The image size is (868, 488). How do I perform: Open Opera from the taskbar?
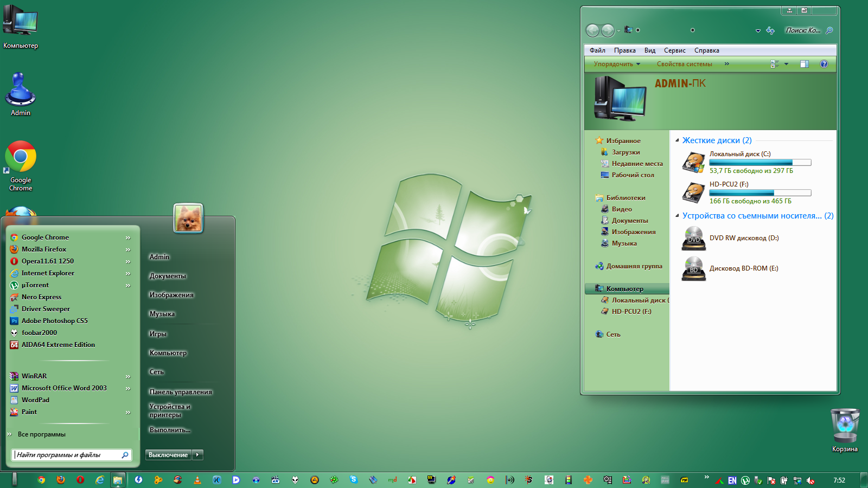tap(80, 480)
